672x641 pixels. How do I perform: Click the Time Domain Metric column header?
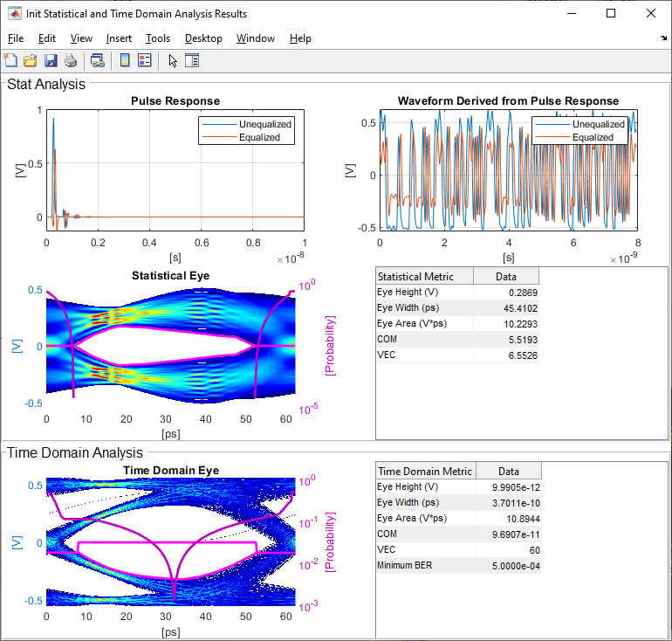pos(424,471)
